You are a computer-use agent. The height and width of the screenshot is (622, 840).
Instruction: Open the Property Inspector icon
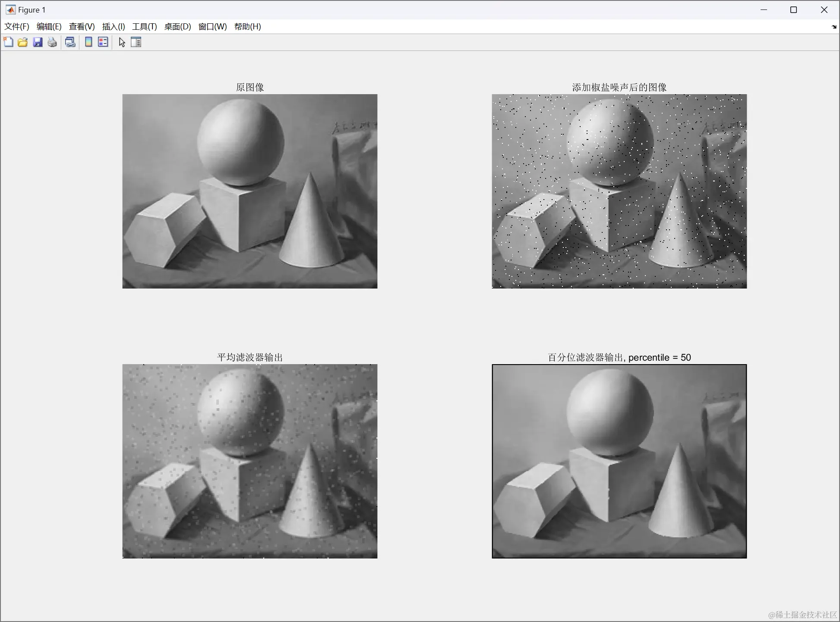coord(136,42)
